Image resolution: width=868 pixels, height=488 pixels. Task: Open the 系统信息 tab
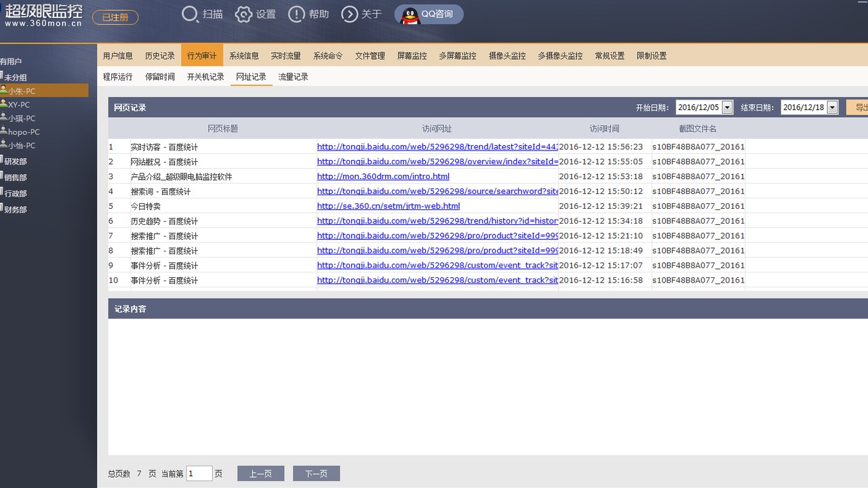[244, 56]
